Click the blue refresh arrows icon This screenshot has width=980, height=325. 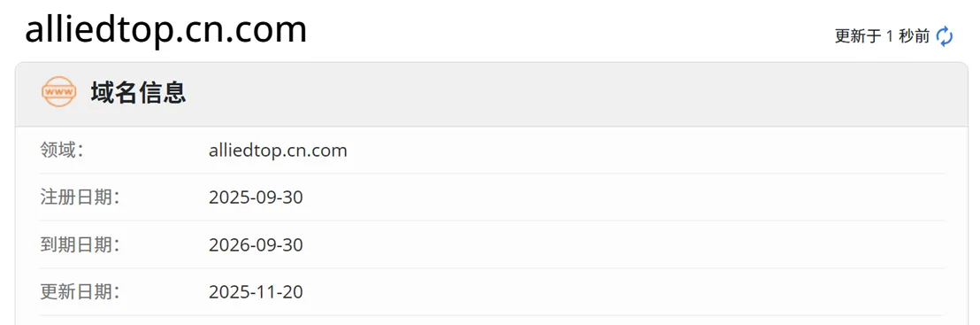tap(945, 36)
